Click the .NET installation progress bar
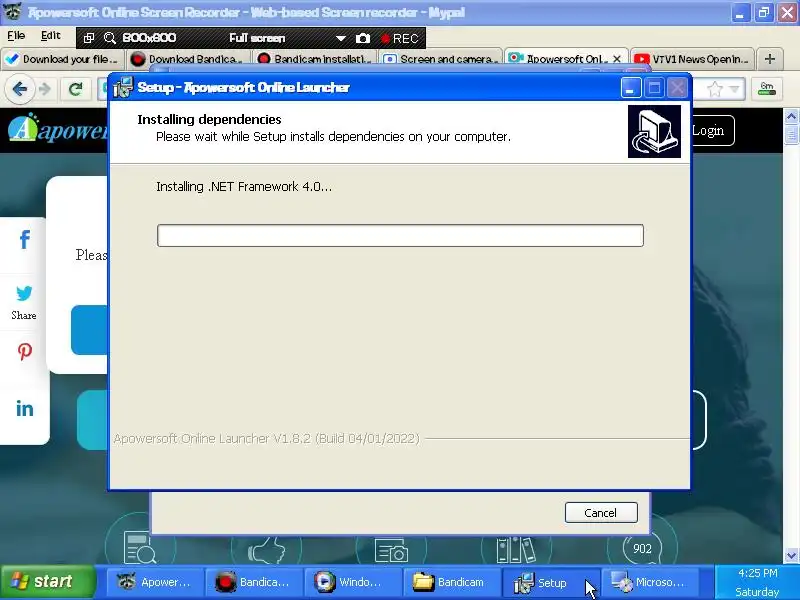The height and width of the screenshot is (600, 800). click(x=401, y=235)
